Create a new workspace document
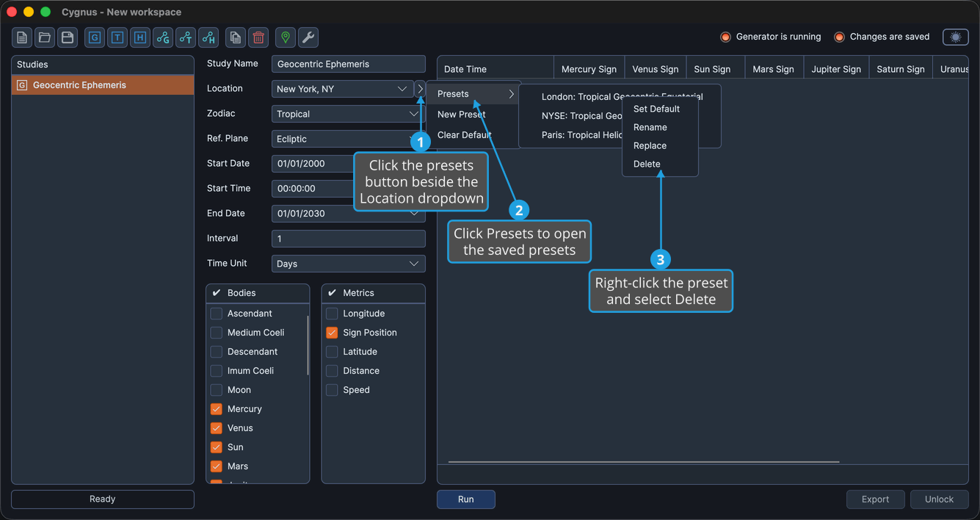This screenshot has height=520, width=980. (22, 37)
